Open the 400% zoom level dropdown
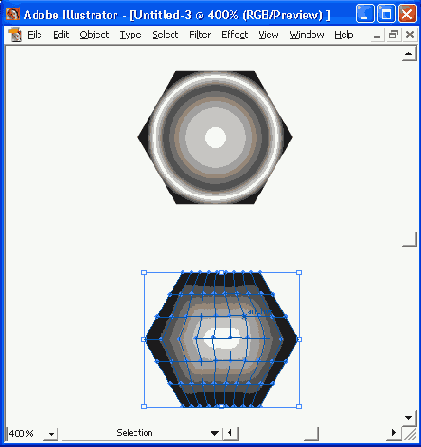Screen dimensions: 421x447 [51, 434]
